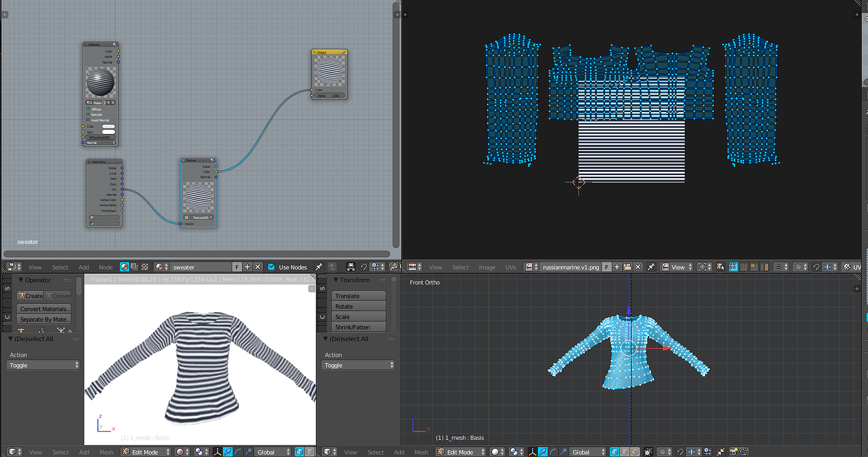This screenshot has height=457, width=868.
Task: Select UV edge selection mode icon
Action: 743,267
